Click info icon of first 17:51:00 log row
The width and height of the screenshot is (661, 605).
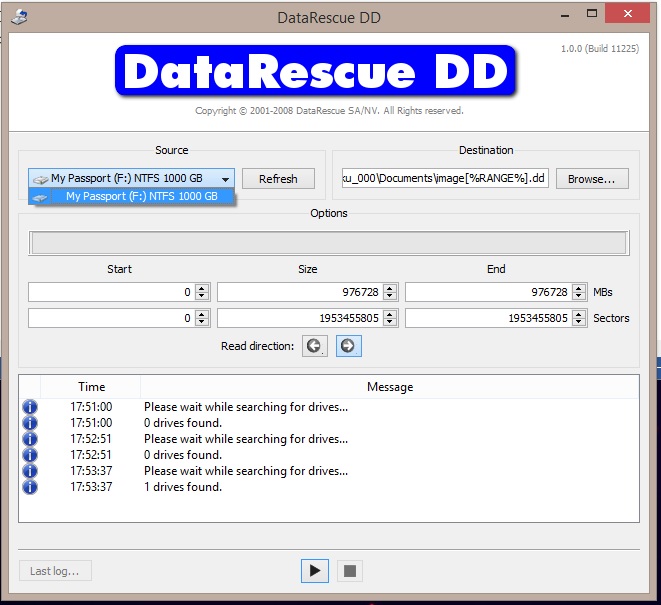(30, 407)
